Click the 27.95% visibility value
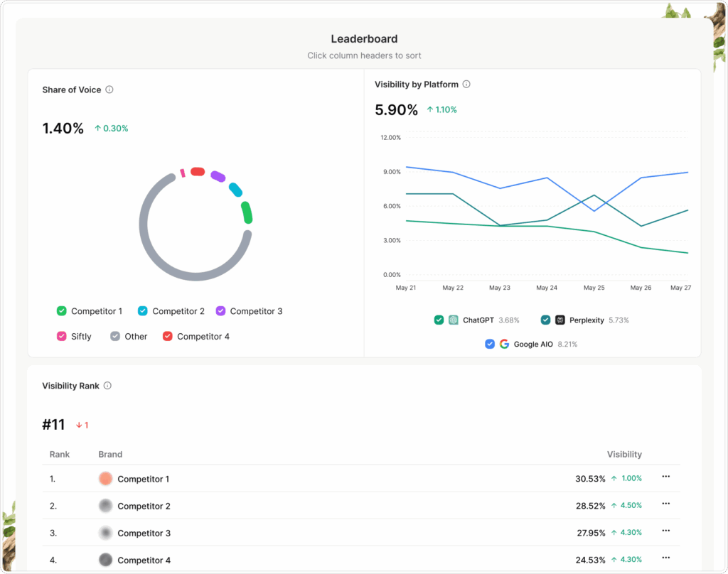Viewport: 728px width, 574px height. [x=591, y=533]
